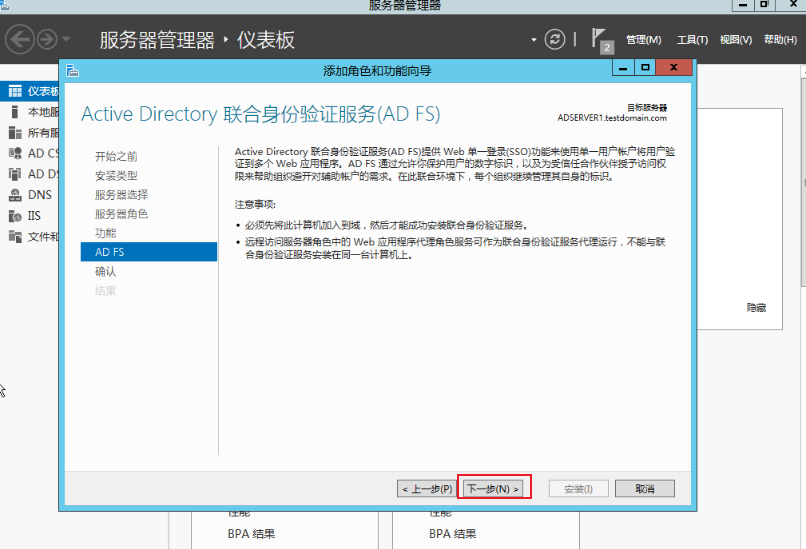This screenshot has width=806, height=549.
Task: Open the 管理(M) menu
Action: point(644,40)
